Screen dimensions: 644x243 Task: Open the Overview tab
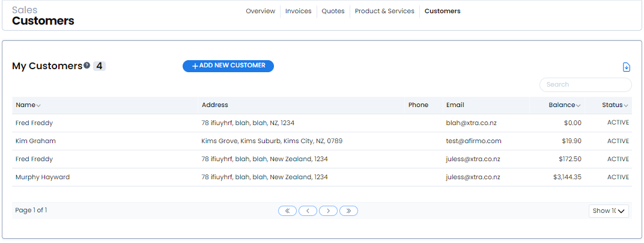point(260,11)
